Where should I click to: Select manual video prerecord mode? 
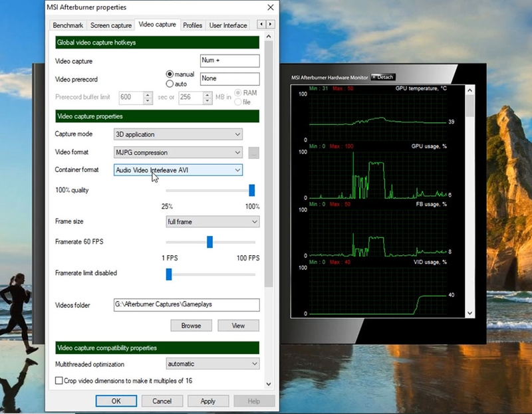coord(170,74)
